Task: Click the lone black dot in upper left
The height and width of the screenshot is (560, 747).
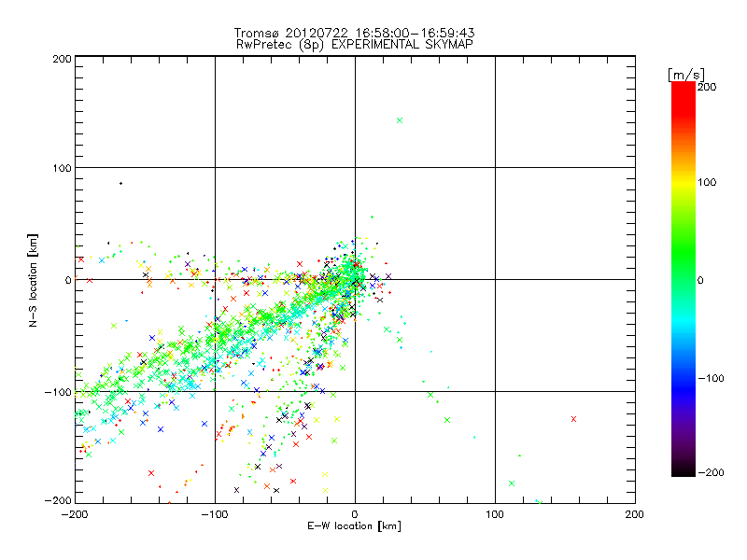Action: tap(121, 183)
